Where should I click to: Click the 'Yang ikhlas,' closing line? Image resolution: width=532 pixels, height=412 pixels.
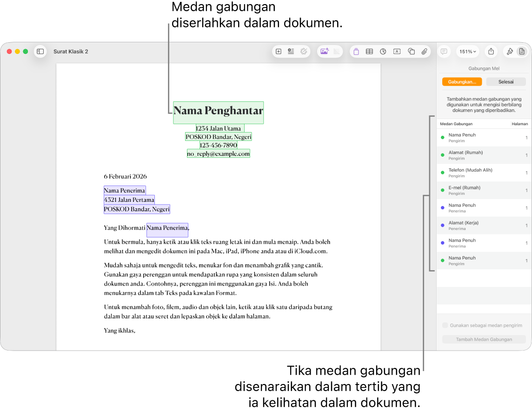[x=120, y=331]
